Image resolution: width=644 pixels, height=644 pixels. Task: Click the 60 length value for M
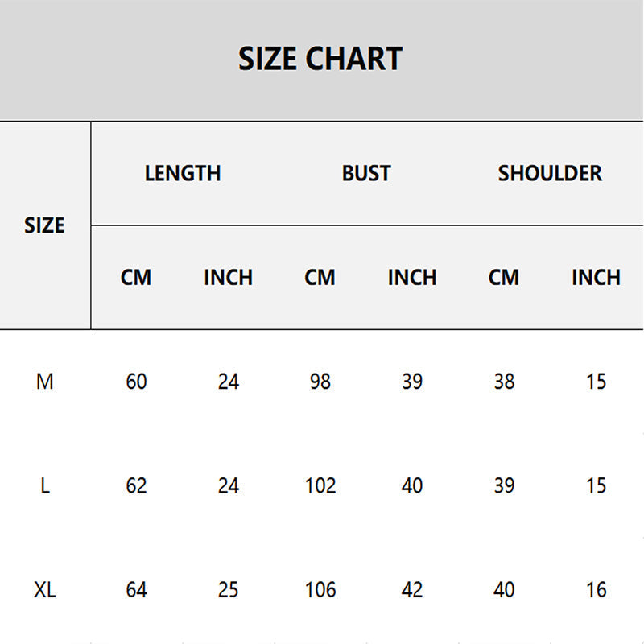click(x=136, y=382)
